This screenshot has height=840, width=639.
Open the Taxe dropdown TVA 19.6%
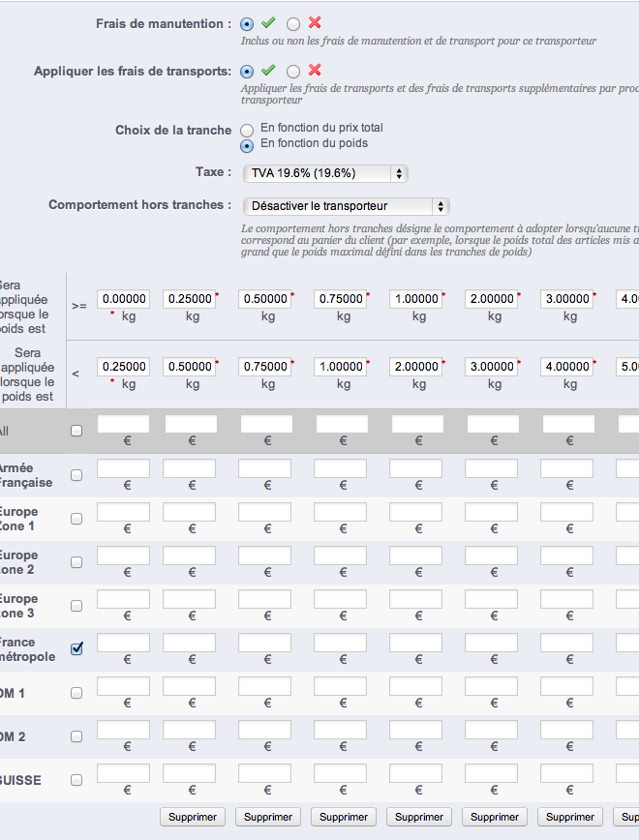coord(325,173)
